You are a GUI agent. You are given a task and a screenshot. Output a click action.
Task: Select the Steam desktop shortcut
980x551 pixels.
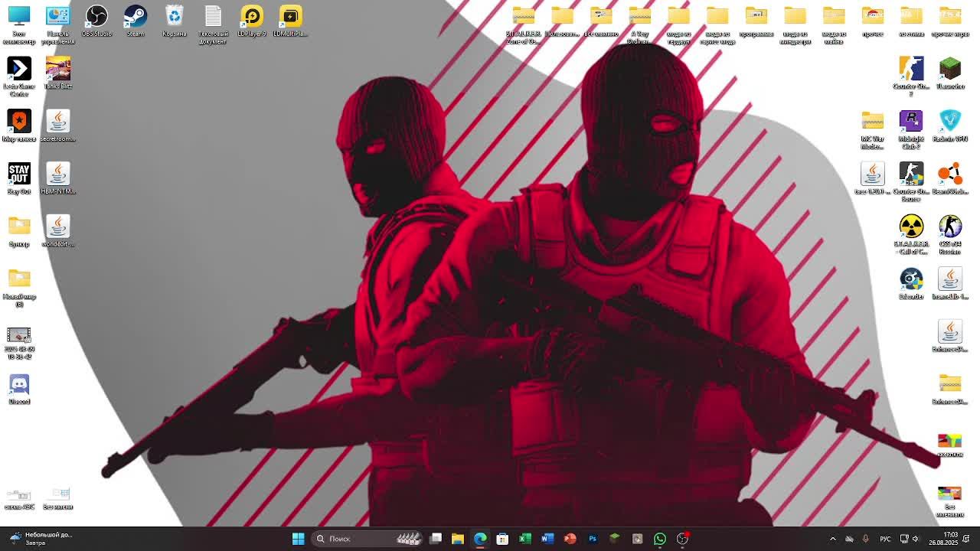pos(136,21)
